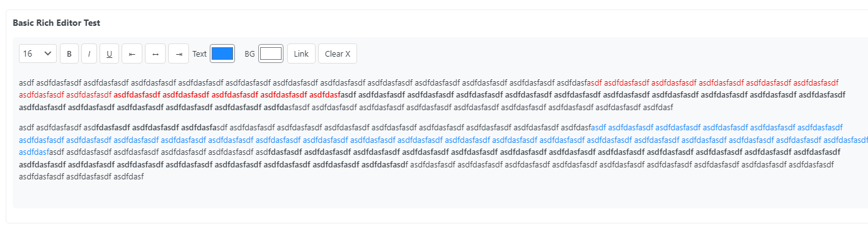The width and height of the screenshot is (868, 231).
Task: Toggle bold formatting with the B button
Action: [x=69, y=54]
